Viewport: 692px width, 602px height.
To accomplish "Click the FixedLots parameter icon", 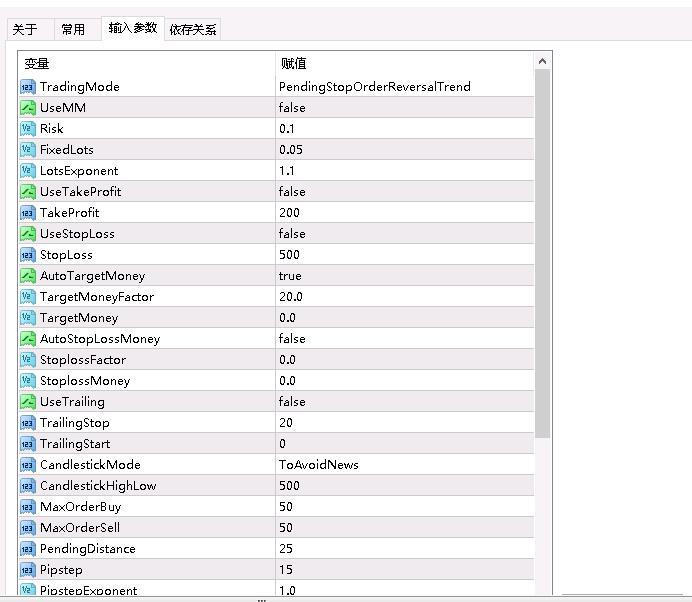I will point(28,150).
